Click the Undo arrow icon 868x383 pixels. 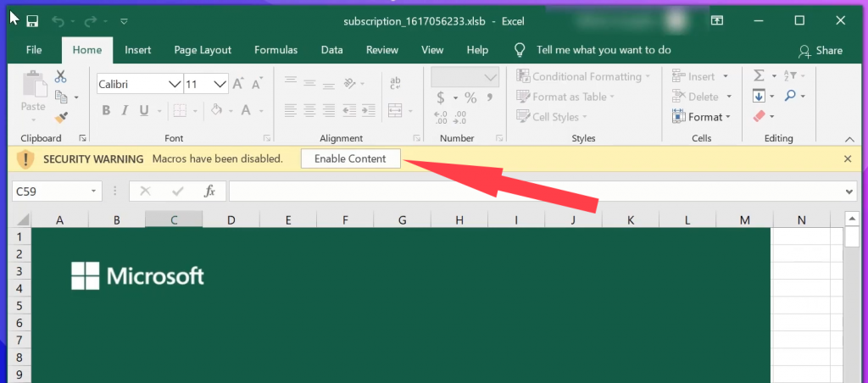pyautogui.click(x=58, y=21)
